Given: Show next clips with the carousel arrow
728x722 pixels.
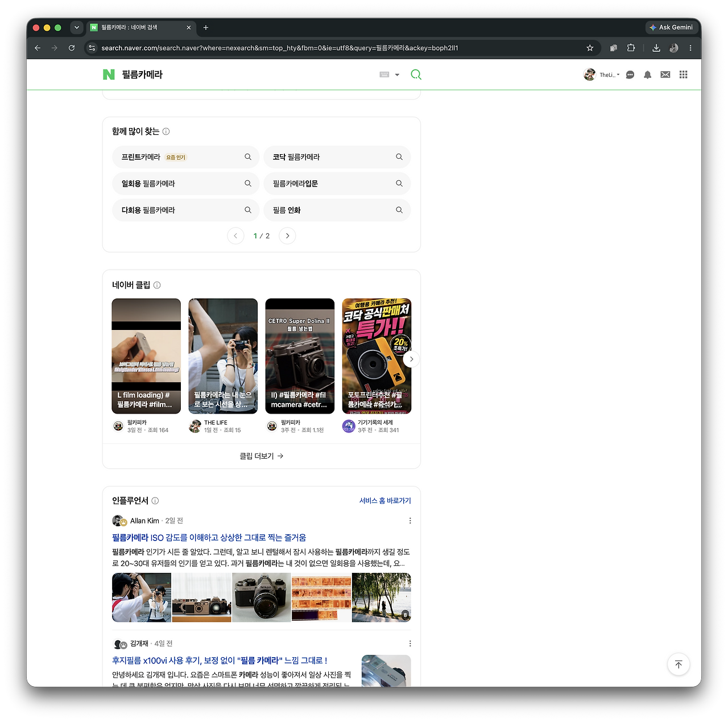Looking at the screenshot, I should [x=411, y=359].
